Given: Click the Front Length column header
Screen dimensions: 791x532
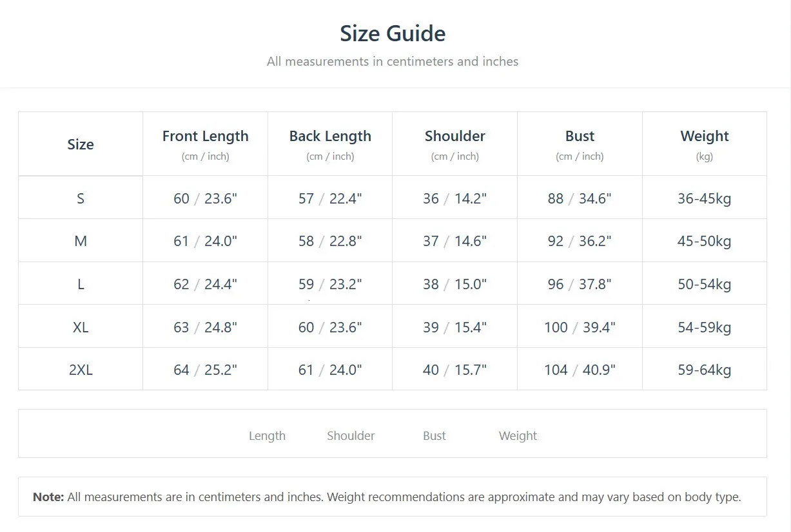Looking at the screenshot, I should coord(205,137).
